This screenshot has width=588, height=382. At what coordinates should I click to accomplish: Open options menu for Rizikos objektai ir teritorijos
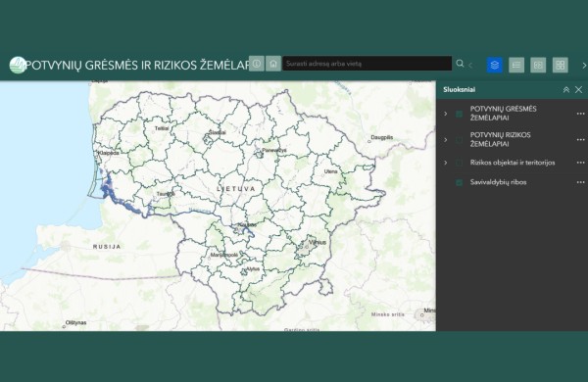[x=580, y=163]
